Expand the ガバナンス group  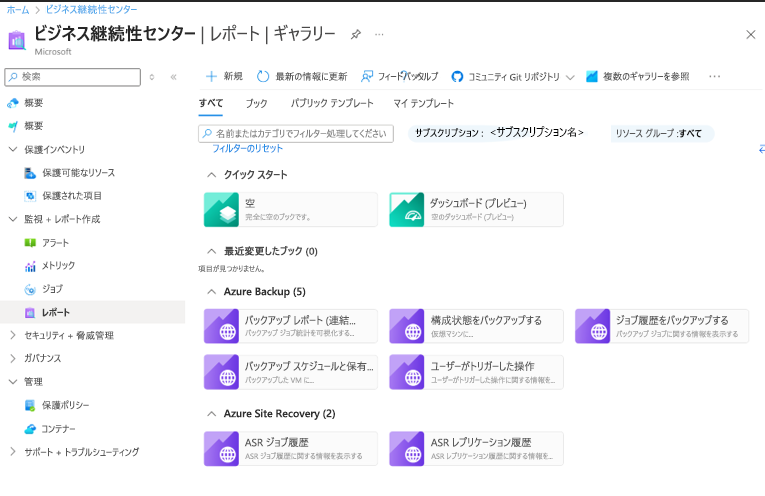point(13,358)
